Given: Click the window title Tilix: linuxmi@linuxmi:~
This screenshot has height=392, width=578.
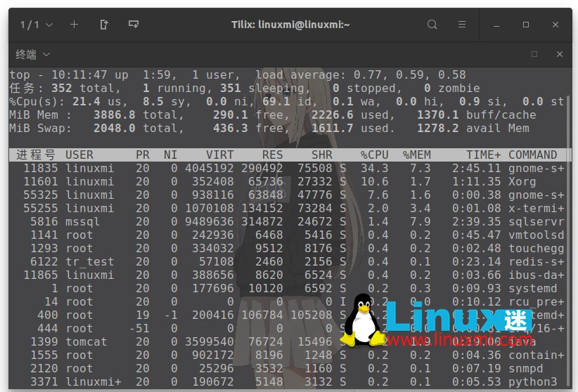Looking at the screenshot, I should [x=290, y=25].
